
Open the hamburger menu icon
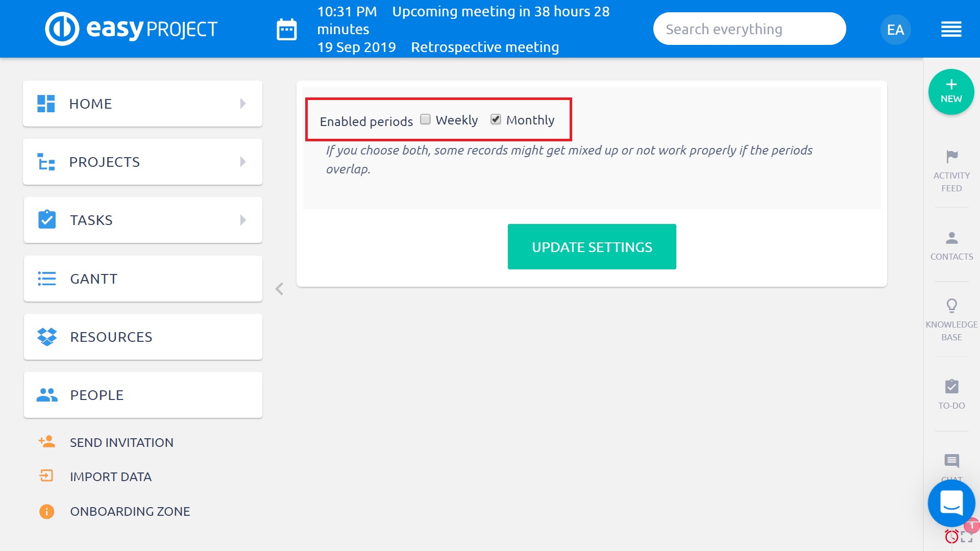click(951, 30)
